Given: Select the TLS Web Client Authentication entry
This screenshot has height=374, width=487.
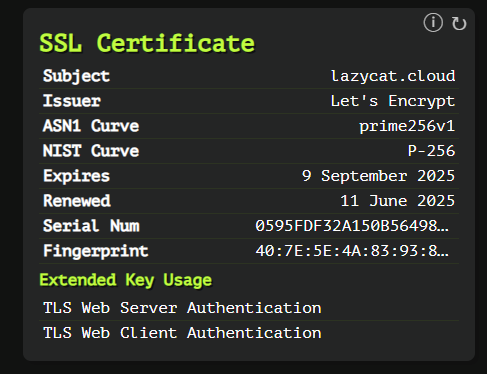Looking at the screenshot, I should coord(182,333).
